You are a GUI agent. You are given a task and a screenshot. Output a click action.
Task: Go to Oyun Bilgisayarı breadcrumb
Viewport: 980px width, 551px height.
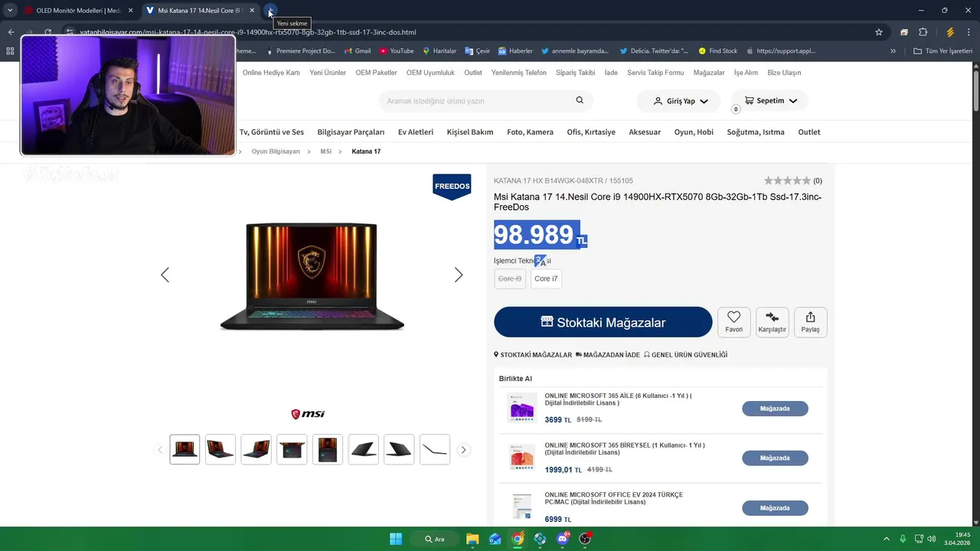pyautogui.click(x=276, y=152)
